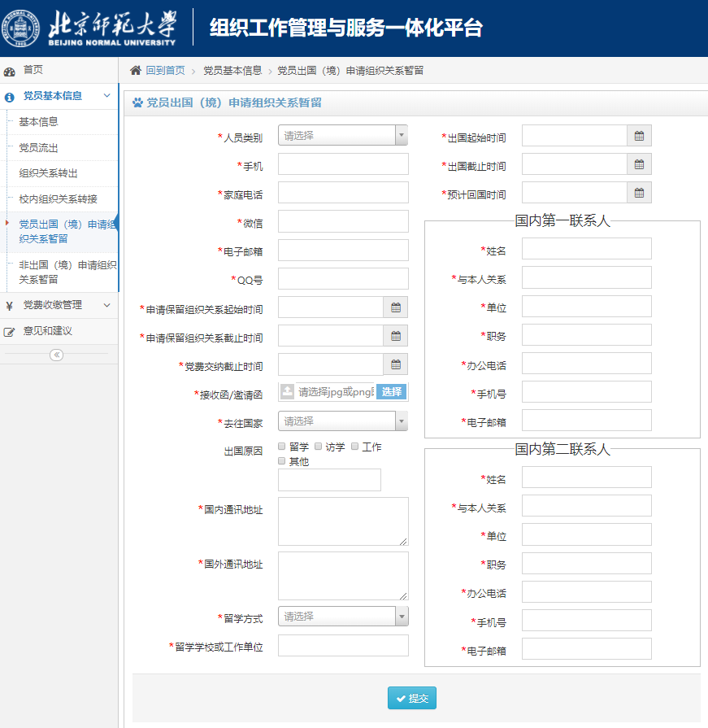Enable the 访学 option for 出国原因
This screenshot has height=728, width=708.
(317, 446)
